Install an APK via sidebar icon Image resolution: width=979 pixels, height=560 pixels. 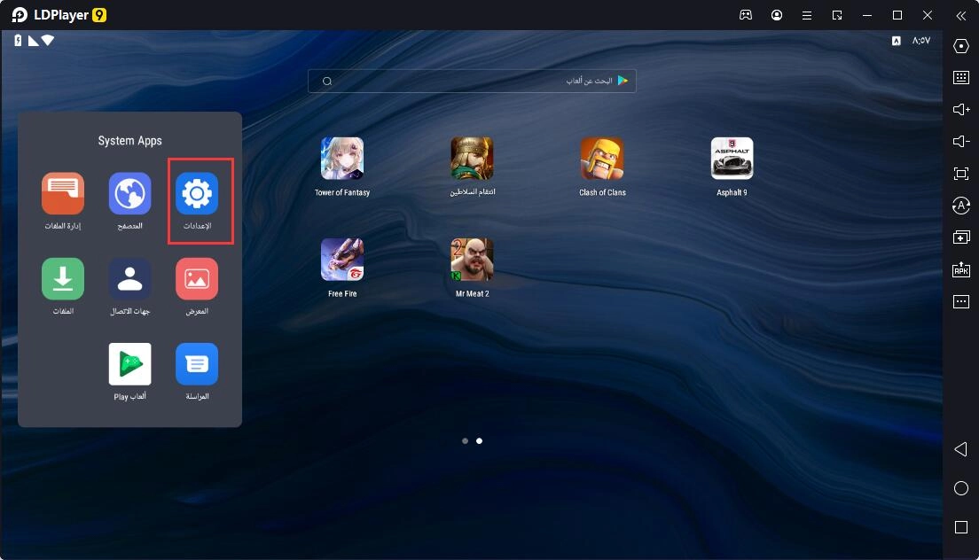click(961, 268)
